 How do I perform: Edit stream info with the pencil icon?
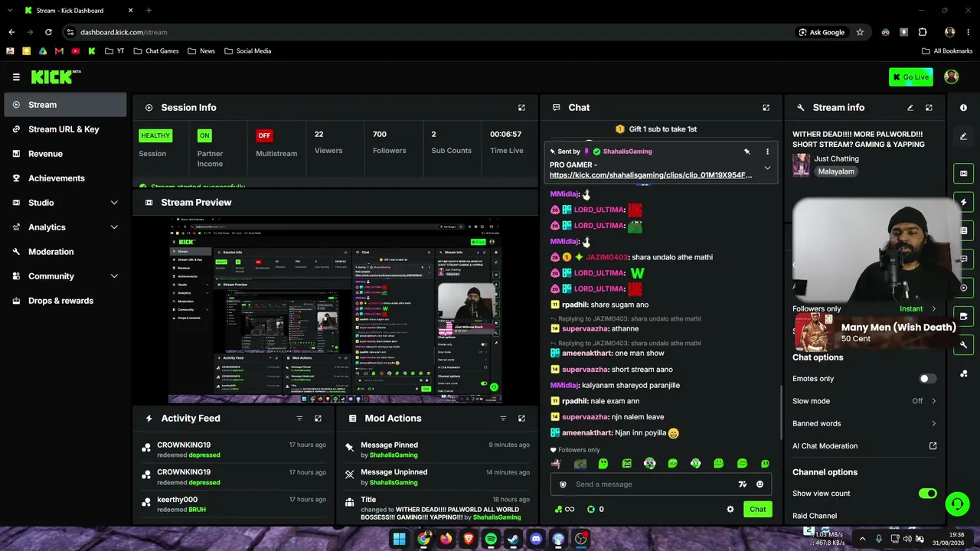(x=910, y=108)
